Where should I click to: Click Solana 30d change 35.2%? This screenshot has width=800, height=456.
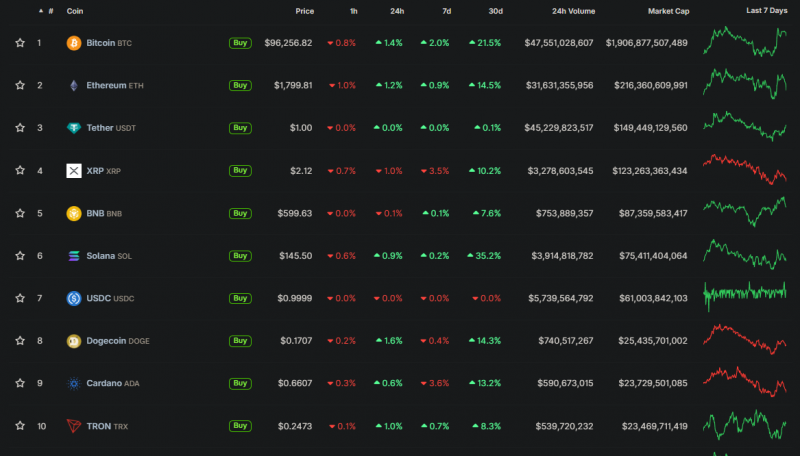click(x=484, y=256)
